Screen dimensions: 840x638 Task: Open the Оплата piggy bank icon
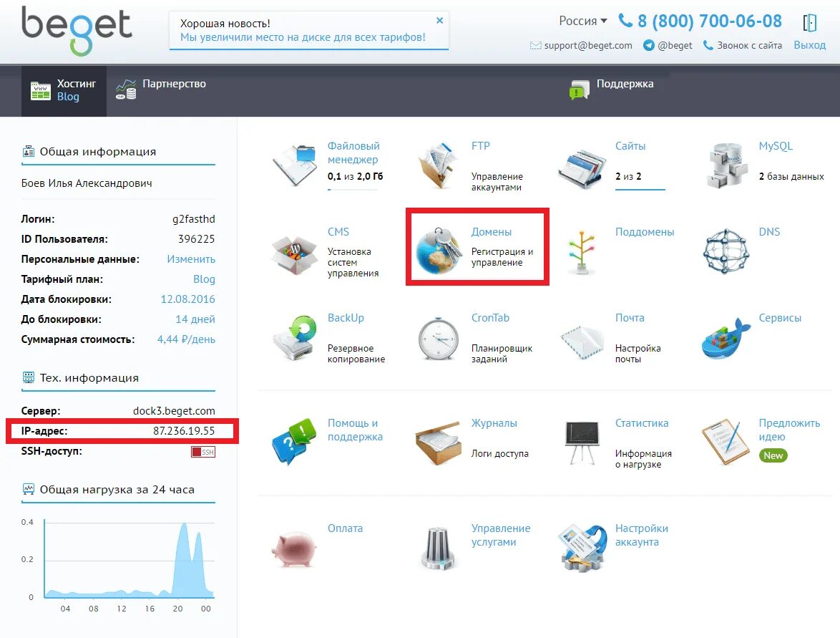[294, 549]
